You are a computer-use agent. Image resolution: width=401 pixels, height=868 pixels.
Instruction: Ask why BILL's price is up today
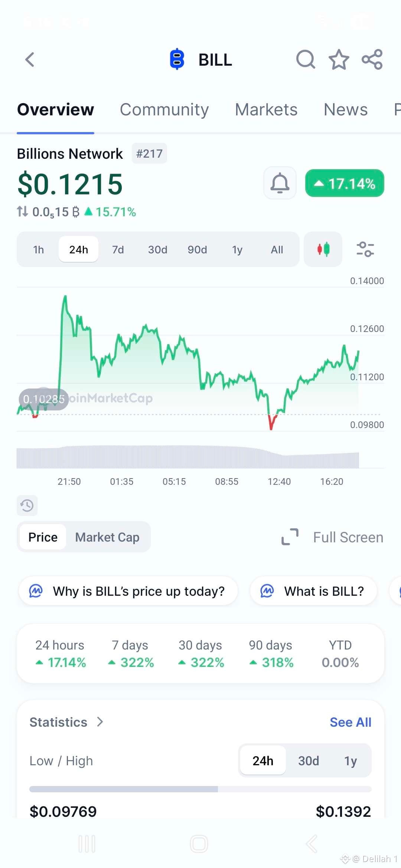click(128, 591)
